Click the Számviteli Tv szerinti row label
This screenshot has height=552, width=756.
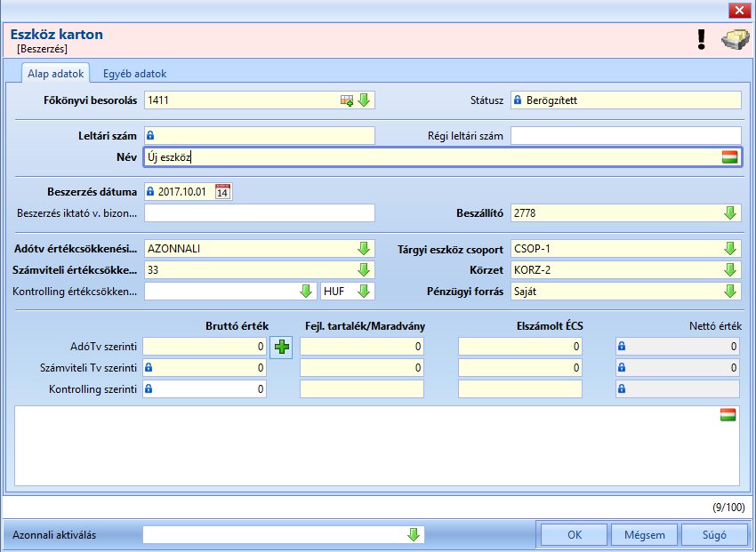tap(88, 368)
